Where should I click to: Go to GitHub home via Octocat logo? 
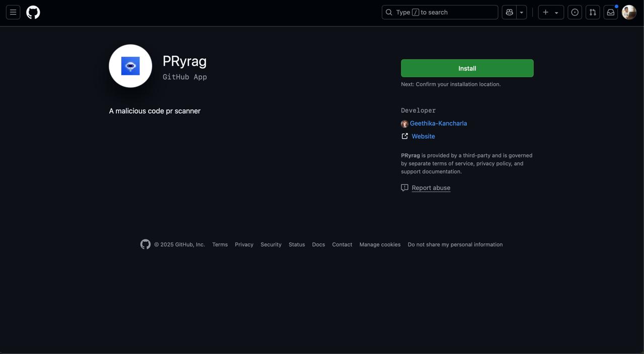click(33, 12)
